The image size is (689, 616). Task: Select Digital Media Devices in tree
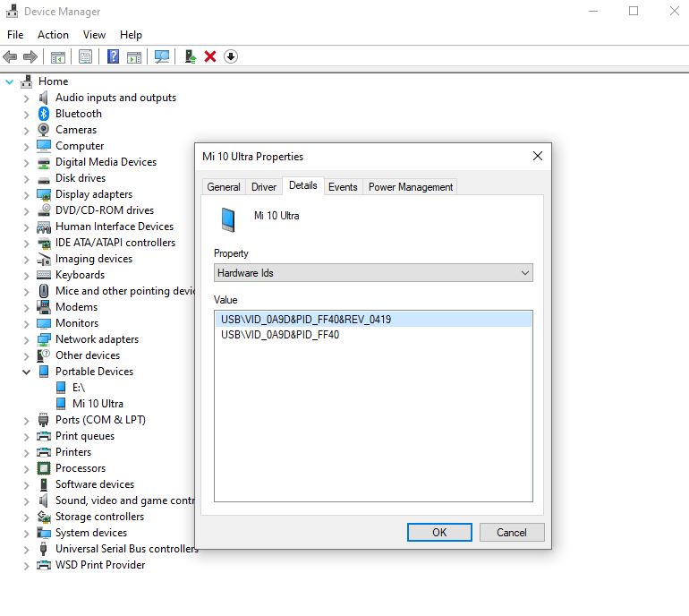click(106, 162)
